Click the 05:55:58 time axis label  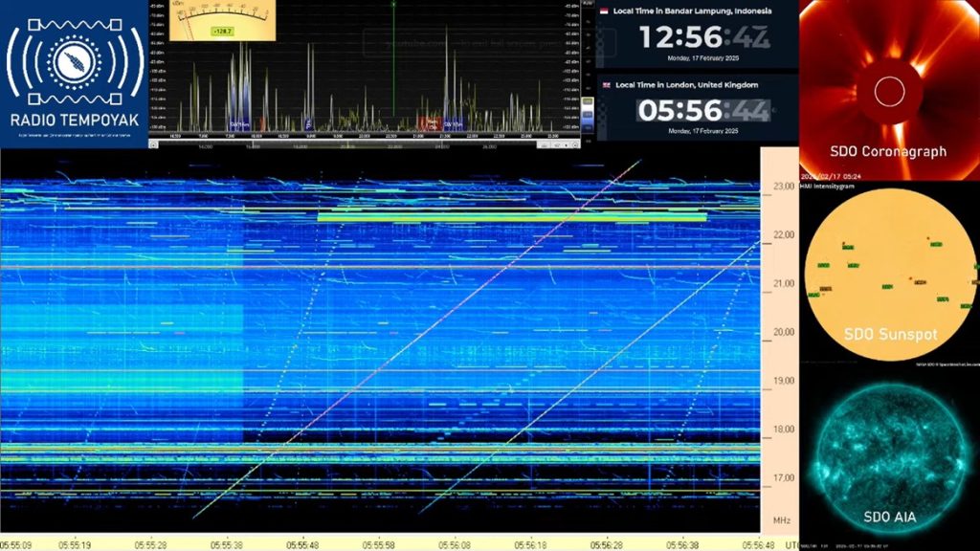tap(378, 545)
